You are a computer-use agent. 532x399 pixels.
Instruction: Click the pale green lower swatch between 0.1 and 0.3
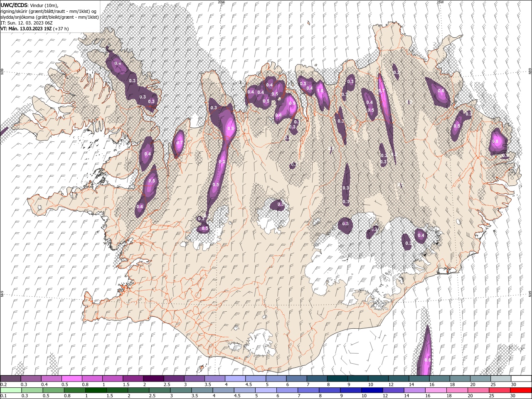[x=11, y=390]
